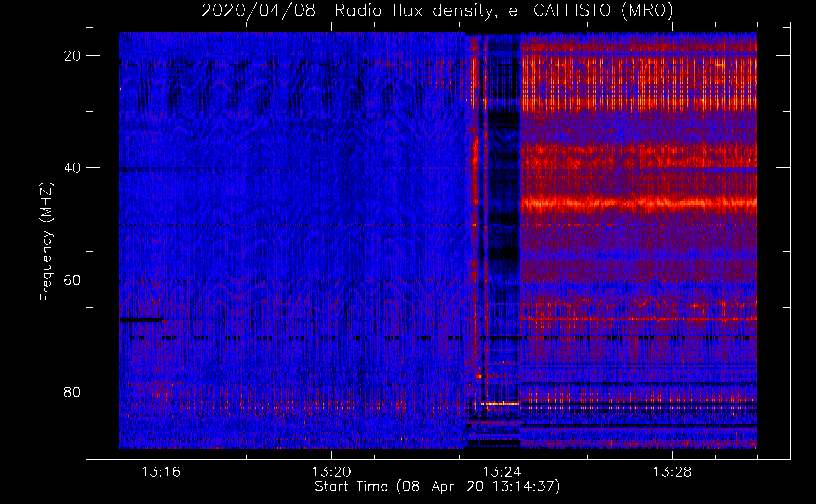Select the 13:28 time tick label
The height and width of the screenshot is (504, 816).
672,472
